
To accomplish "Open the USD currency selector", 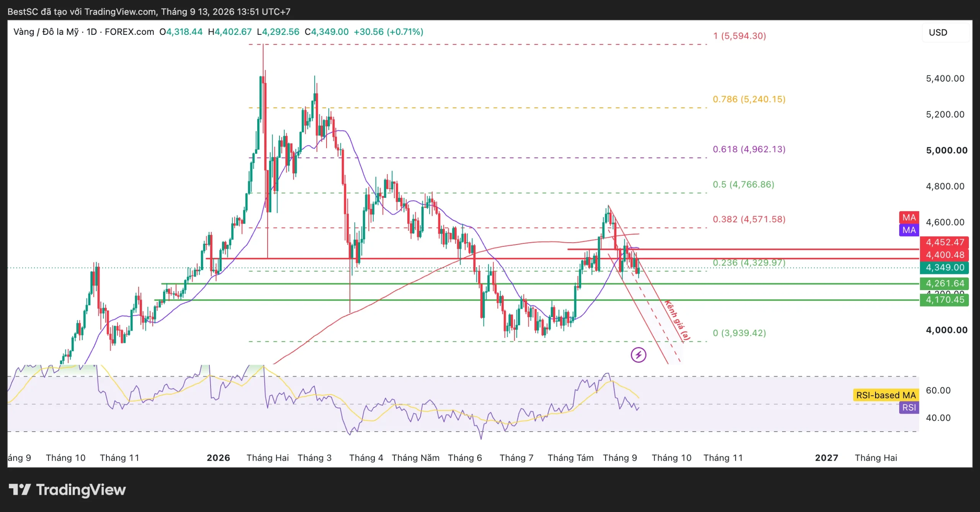I will pos(946,33).
